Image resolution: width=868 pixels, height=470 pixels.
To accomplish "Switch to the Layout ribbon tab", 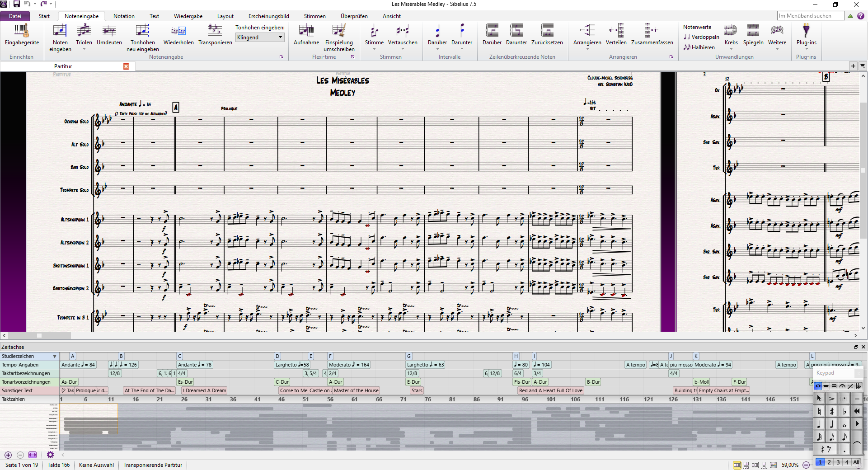I will click(225, 16).
